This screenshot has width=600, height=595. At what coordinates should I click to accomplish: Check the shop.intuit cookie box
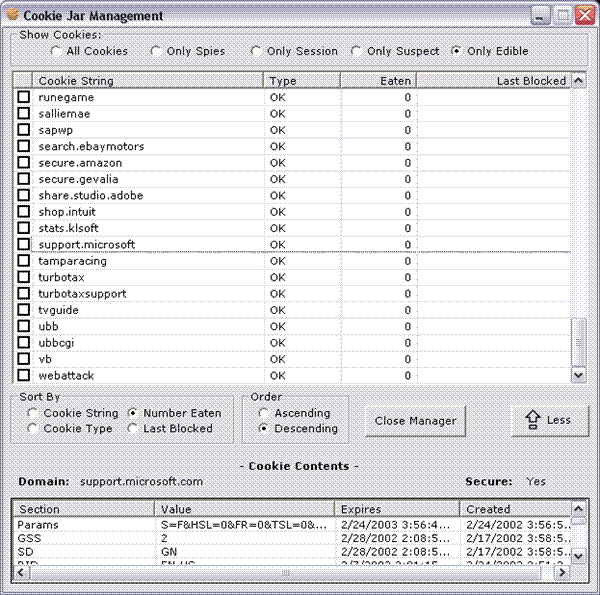(x=24, y=212)
